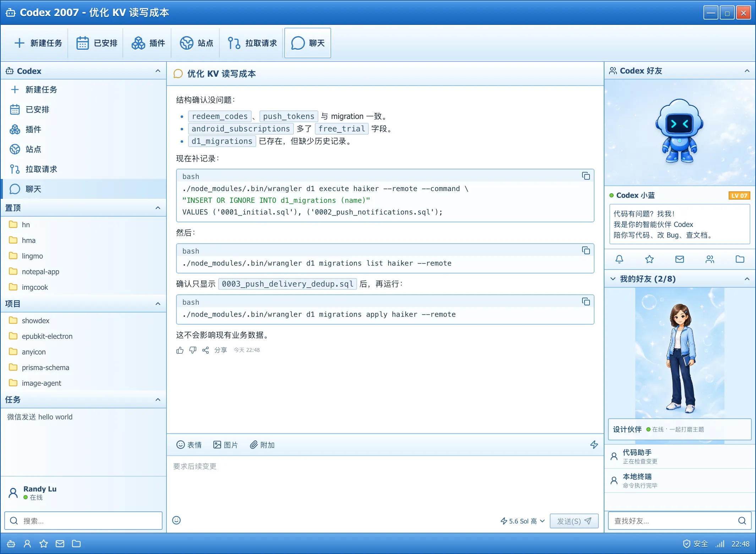Viewport: 756px width, 554px height.
Task: Select the 聊天 tab in the toolbar
Action: [308, 43]
